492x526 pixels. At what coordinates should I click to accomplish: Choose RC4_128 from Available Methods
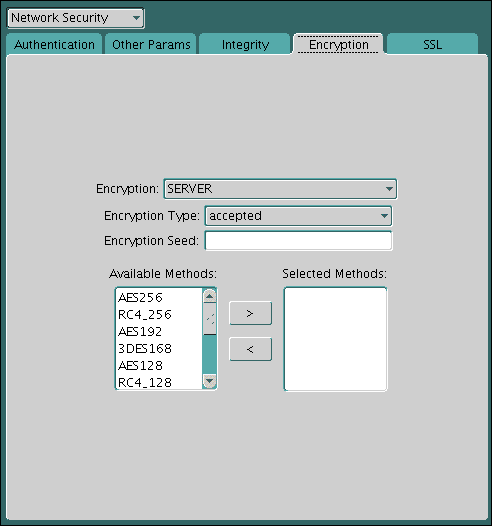tap(159, 382)
